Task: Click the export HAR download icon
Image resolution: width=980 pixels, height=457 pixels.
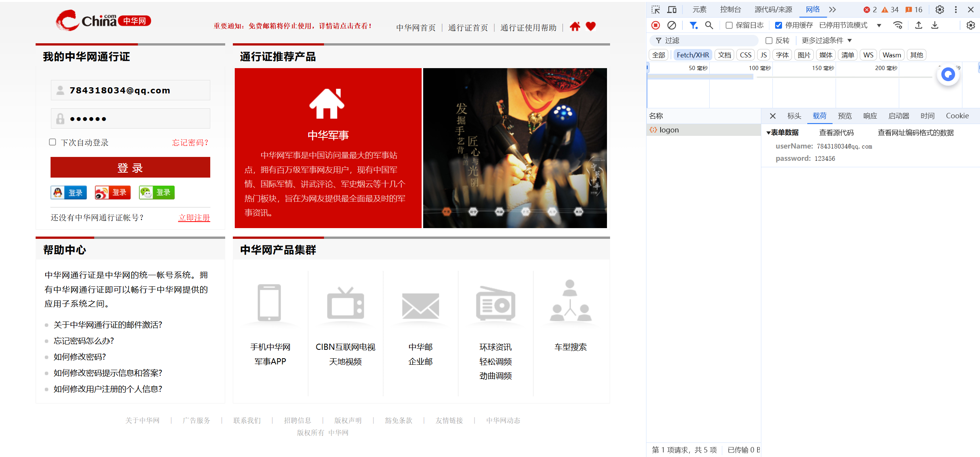Action: point(935,25)
